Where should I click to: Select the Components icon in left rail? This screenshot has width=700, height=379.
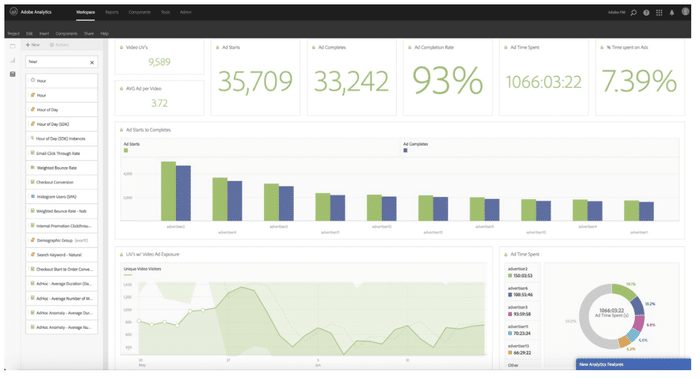tap(12, 74)
